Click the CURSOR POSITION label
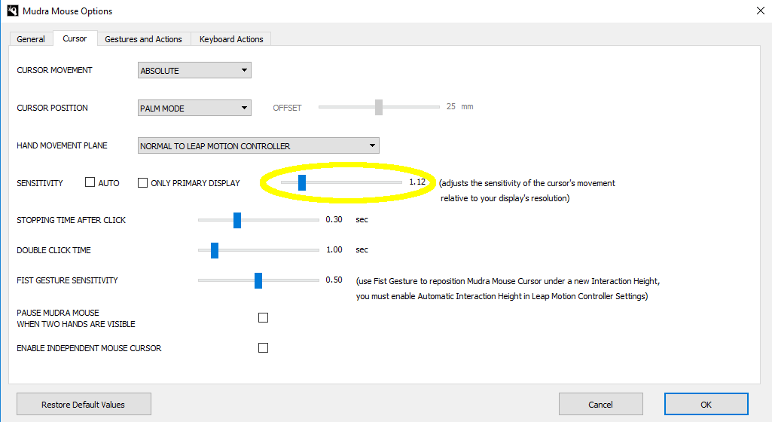The image size is (772, 422). (52, 108)
